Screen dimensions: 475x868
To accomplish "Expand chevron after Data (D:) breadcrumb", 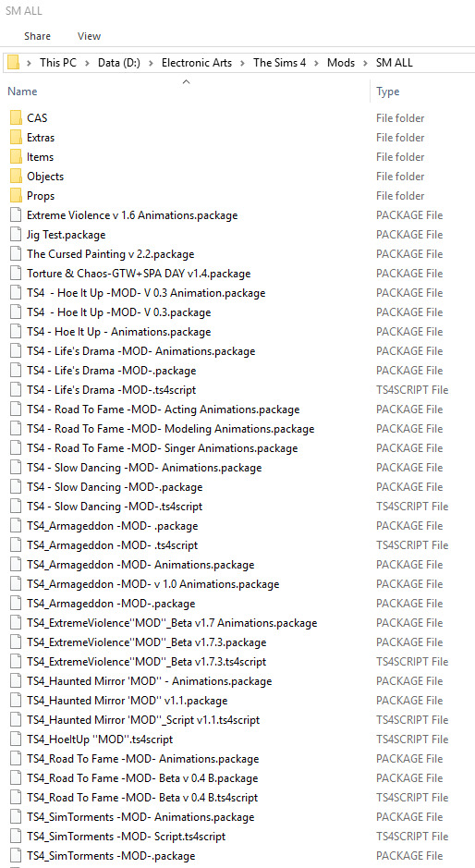I will (x=152, y=63).
